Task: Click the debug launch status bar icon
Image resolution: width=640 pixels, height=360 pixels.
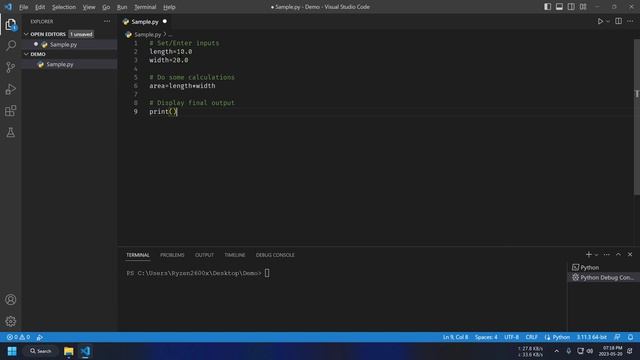Action: point(40,337)
